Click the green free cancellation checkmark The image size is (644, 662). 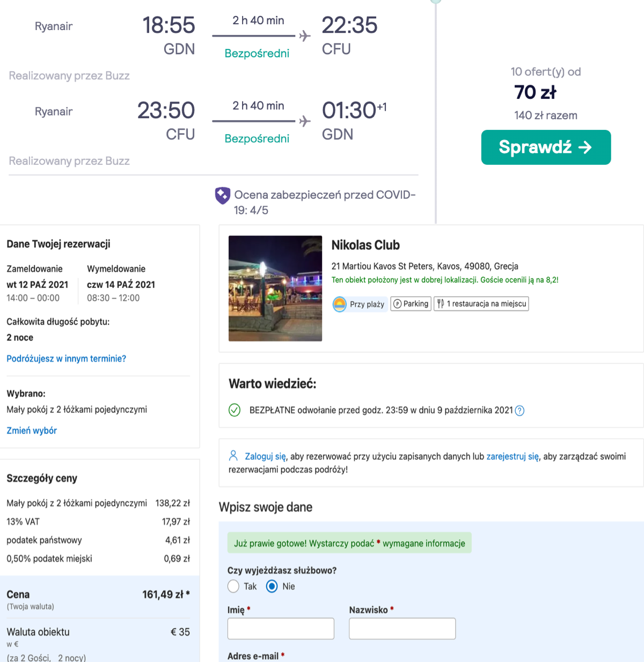235,410
